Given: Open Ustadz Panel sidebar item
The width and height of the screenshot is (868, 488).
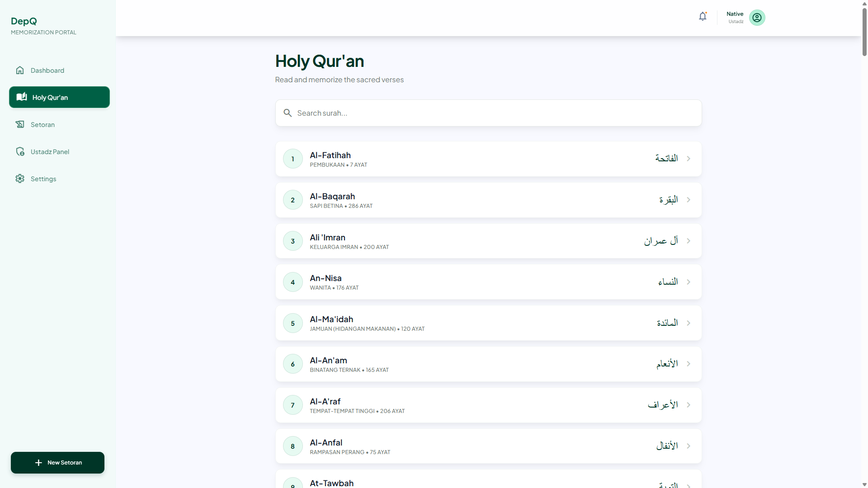Looking at the screenshot, I should pyautogui.click(x=59, y=151).
